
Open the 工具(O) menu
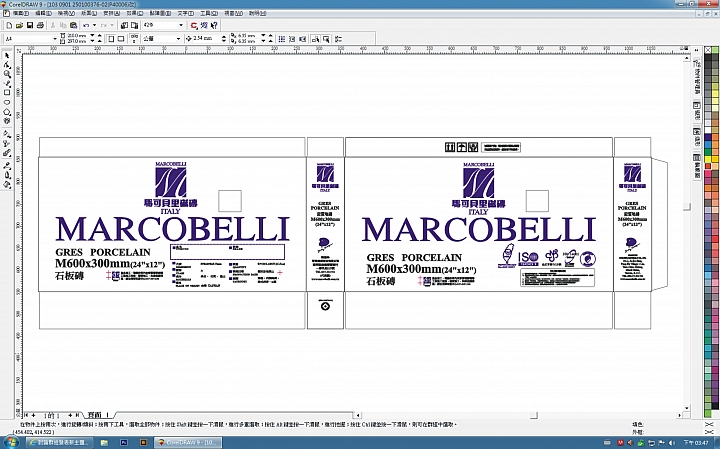(208, 13)
